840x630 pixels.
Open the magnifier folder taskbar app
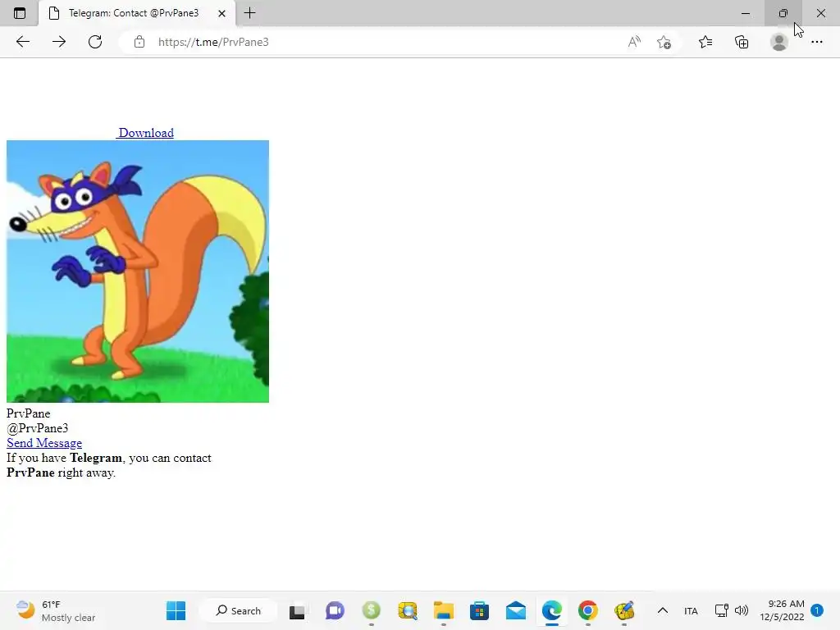coord(408,610)
